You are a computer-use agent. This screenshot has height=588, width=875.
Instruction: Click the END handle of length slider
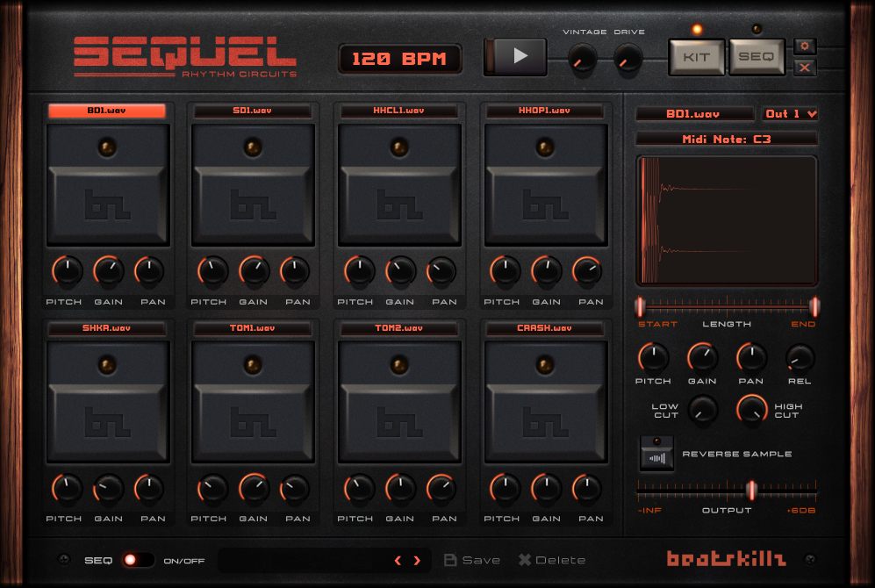pos(814,306)
